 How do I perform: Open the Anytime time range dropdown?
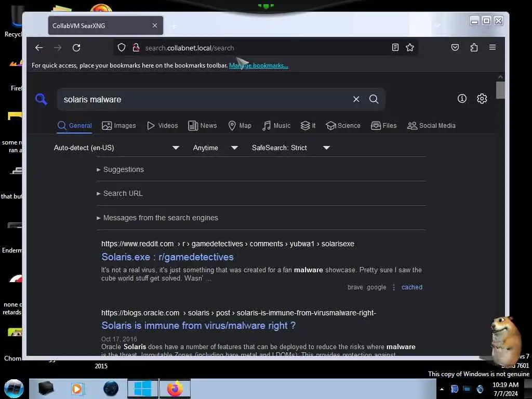click(216, 148)
